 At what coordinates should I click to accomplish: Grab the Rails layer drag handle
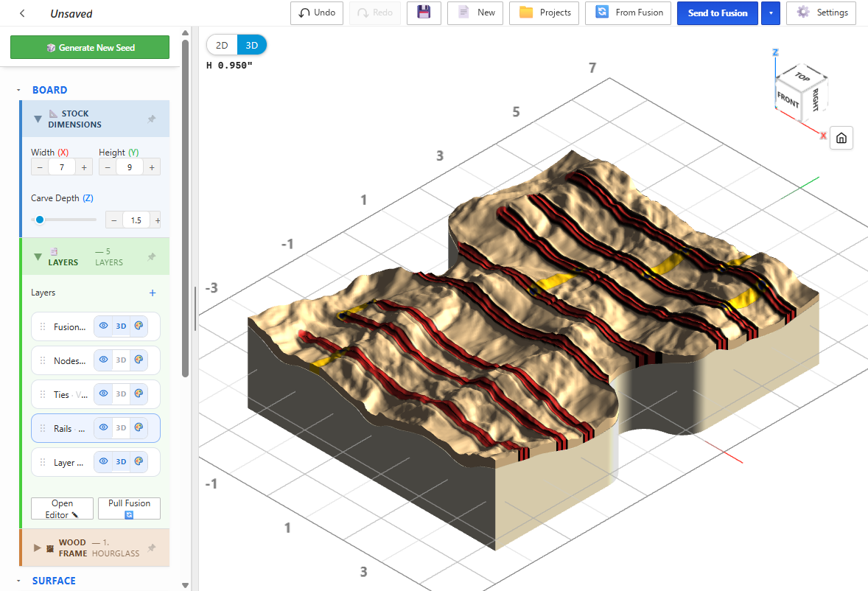(x=43, y=428)
